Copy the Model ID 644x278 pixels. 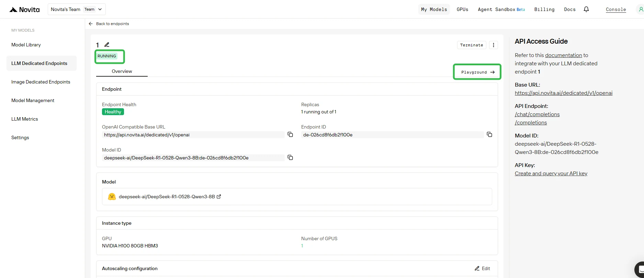pyautogui.click(x=290, y=157)
